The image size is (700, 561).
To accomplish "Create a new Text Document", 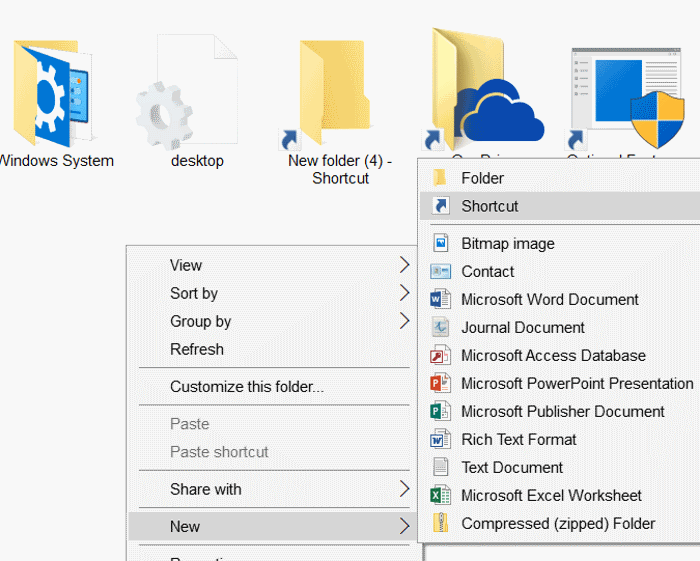I will [x=512, y=467].
